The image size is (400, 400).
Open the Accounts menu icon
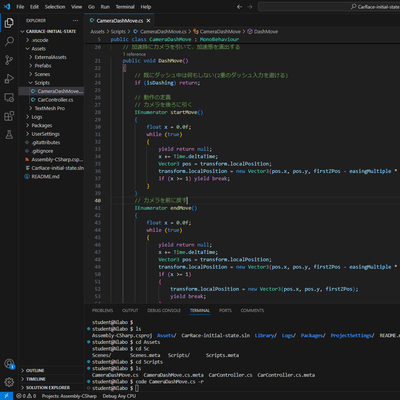(9, 364)
